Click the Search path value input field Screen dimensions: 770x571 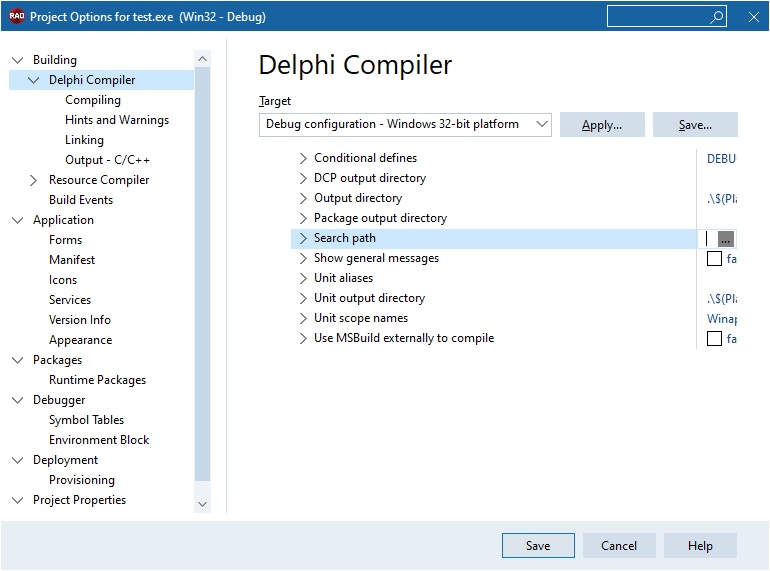point(711,238)
